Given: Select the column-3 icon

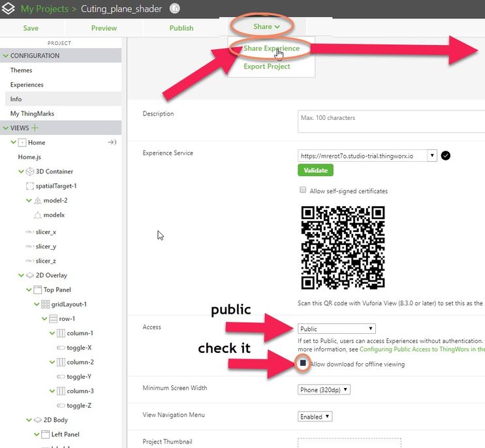Looking at the screenshot, I should pos(61,391).
